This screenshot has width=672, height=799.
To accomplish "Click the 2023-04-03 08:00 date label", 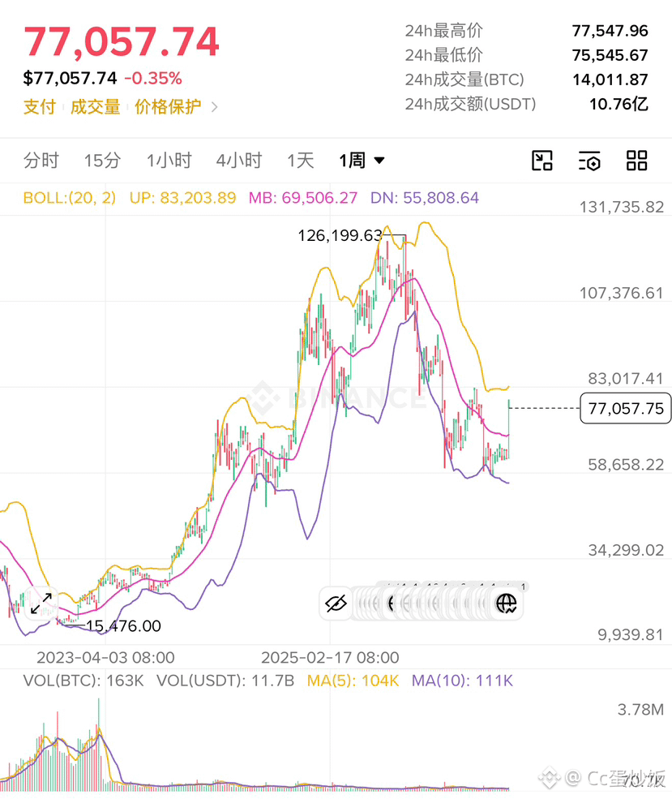I will [x=105, y=658].
